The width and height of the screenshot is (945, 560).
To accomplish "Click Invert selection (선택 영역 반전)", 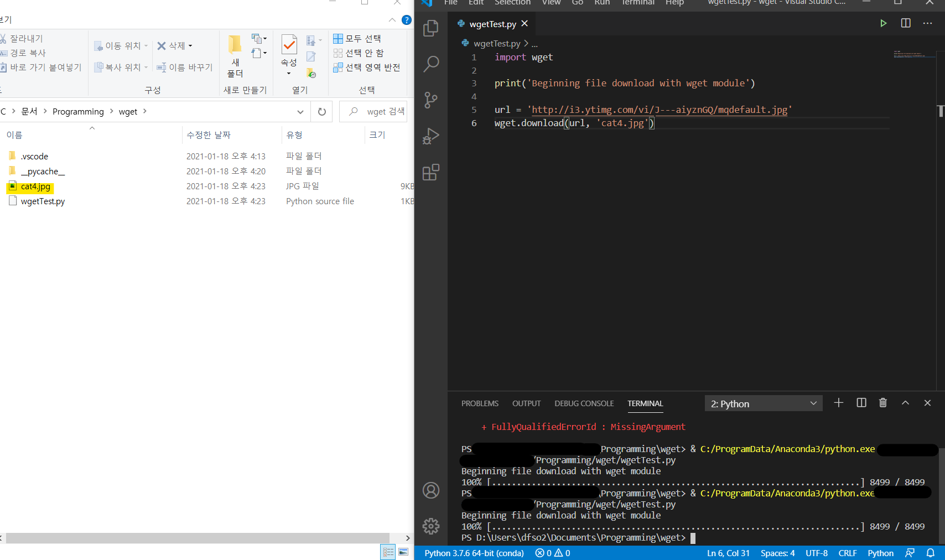I will [366, 67].
